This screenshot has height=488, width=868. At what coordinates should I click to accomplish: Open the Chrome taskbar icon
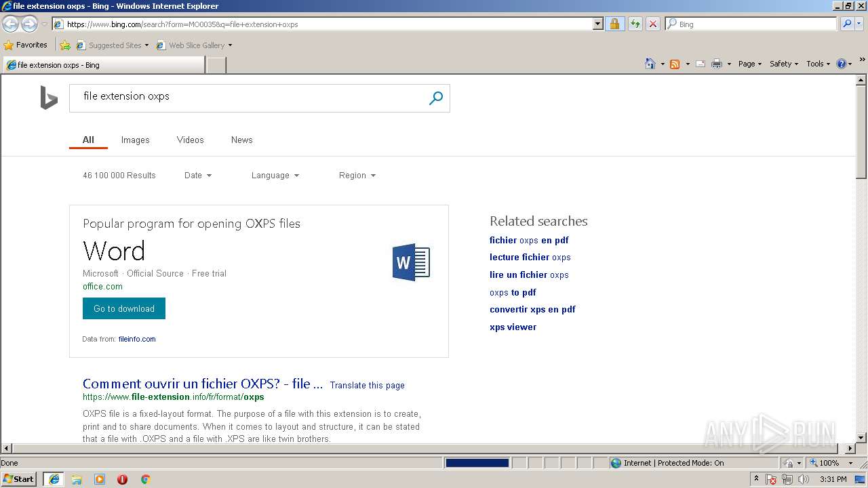[145, 479]
